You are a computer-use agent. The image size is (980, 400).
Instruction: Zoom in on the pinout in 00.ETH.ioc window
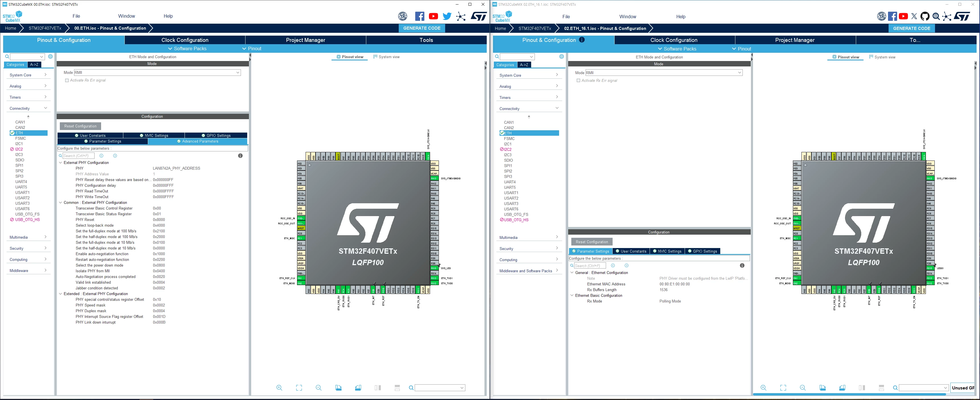pyautogui.click(x=279, y=388)
